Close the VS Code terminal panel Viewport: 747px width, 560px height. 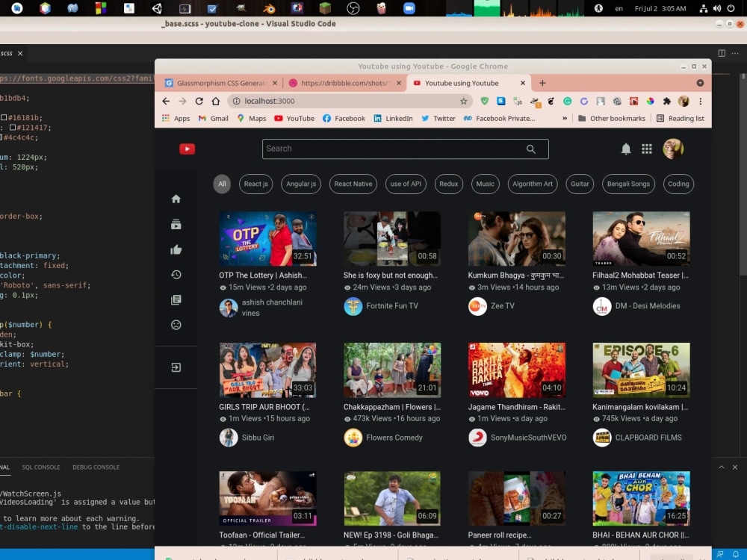[x=735, y=467]
